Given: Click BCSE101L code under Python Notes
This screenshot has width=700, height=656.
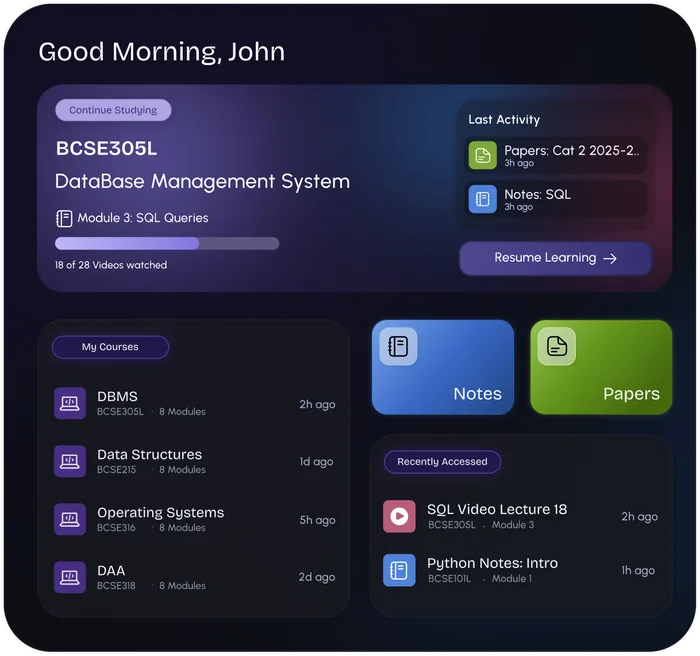Looking at the screenshot, I should click(449, 579).
